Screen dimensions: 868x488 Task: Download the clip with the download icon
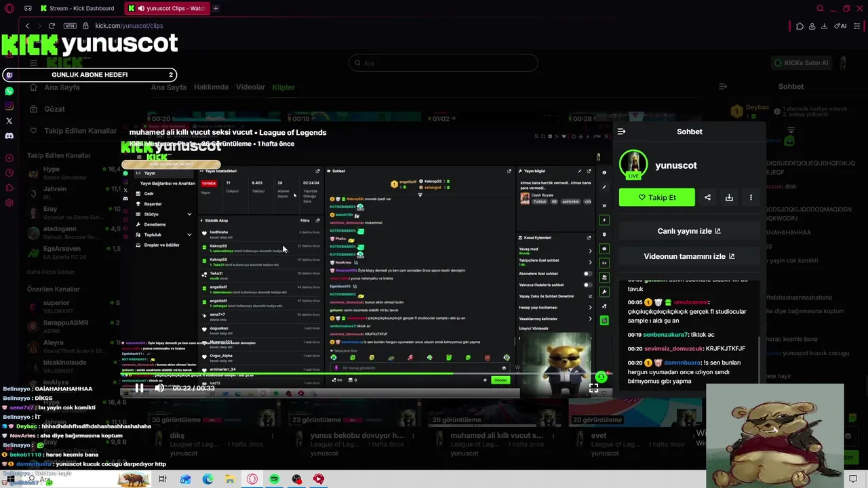pos(729,197)
